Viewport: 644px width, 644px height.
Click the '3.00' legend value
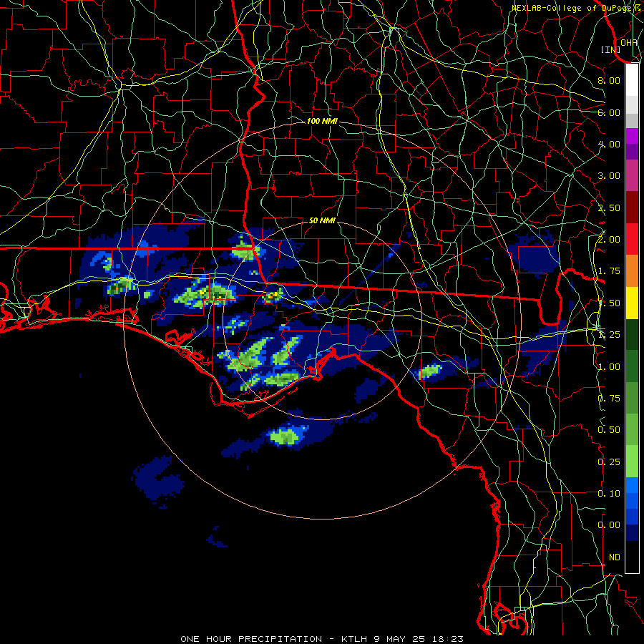[x=609, y=176]
